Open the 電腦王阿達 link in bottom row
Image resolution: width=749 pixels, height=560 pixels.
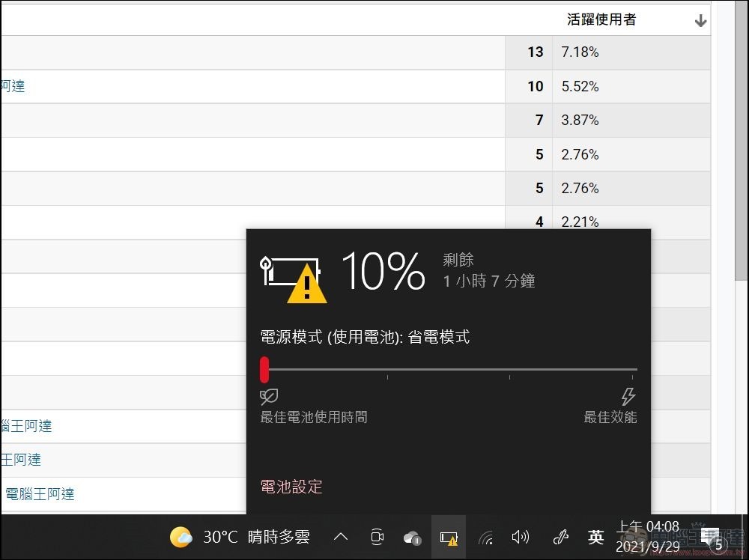pos(40,494)
